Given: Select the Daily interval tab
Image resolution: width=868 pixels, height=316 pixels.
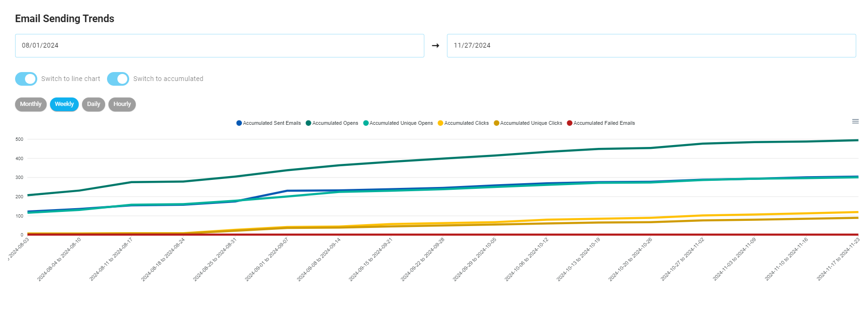Looking at the screenshot, I should tap(93, 104).
